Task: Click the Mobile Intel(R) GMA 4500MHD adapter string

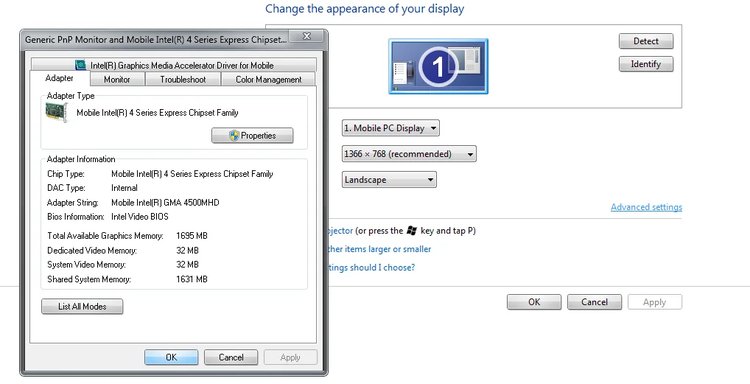Action: (165, 203)
